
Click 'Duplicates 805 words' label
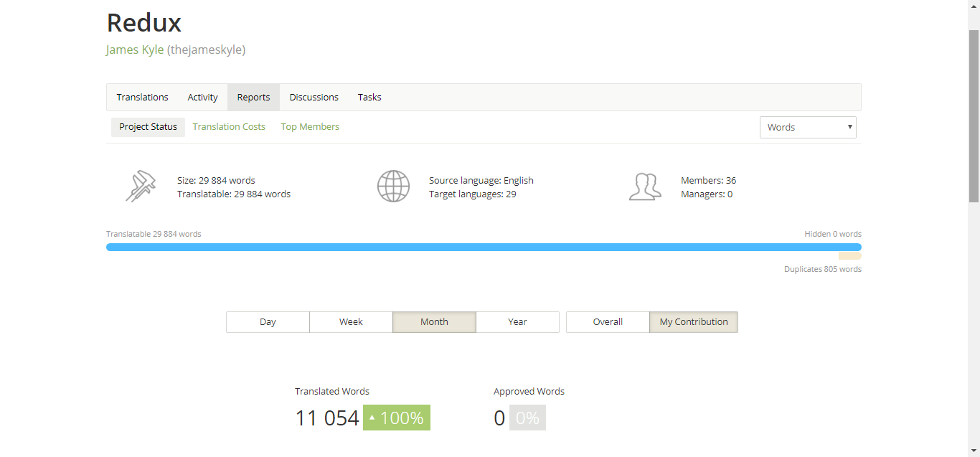[823, 269]
